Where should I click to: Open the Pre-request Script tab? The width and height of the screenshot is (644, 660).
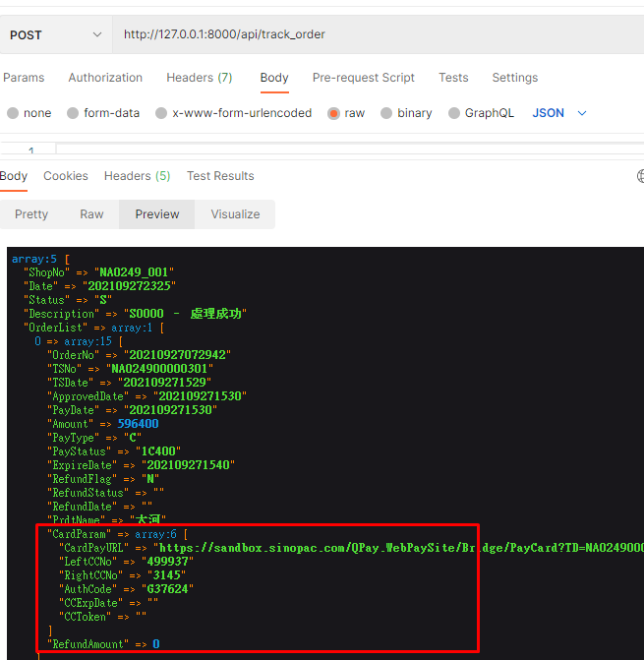(x=364, y=78)
